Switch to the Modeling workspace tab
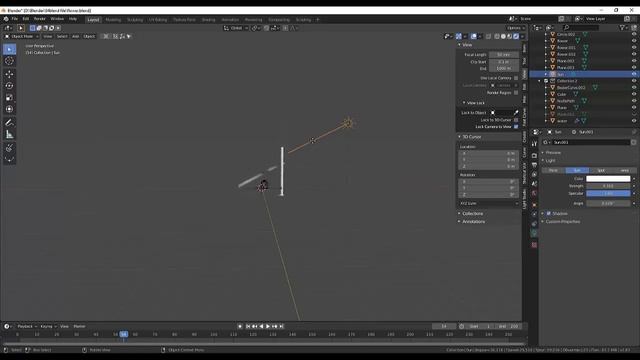Image resolution: width=640 pixels, height=360 pixels. pos(113,20)
